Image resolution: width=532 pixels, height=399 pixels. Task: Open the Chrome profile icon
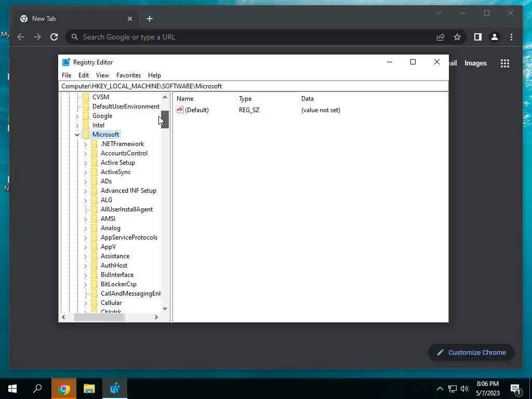(x=495, y=37)
